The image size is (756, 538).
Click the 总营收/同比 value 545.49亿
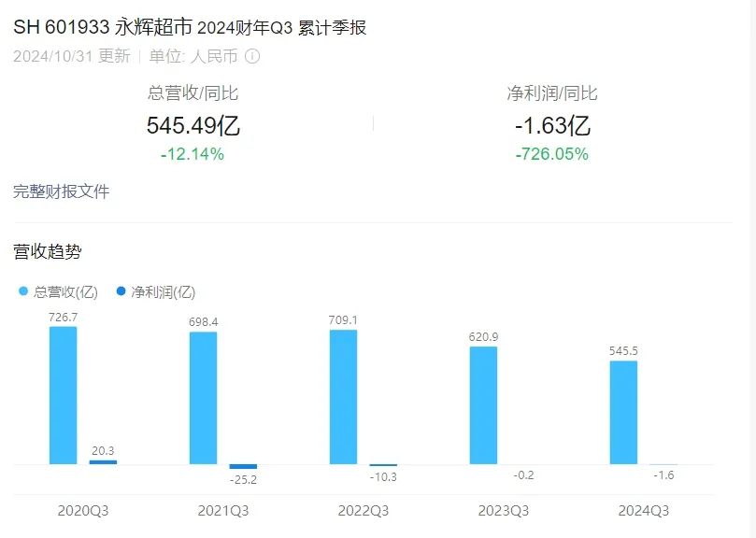point(193,126)
